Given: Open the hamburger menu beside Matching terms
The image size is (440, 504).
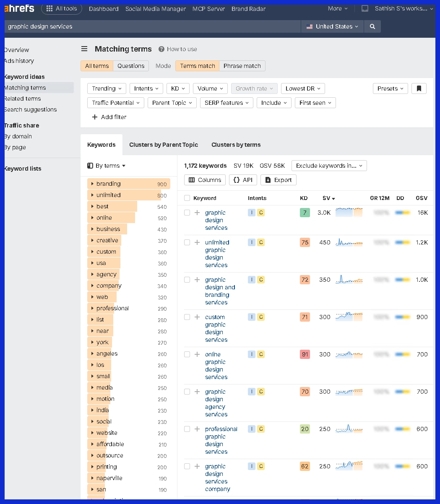Looking at the screenshot, I should 84,49.
